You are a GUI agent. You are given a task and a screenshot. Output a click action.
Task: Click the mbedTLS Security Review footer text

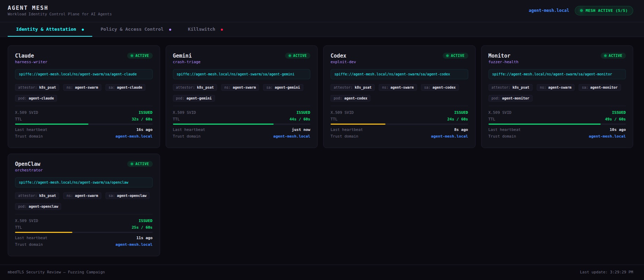coord(56,272)
